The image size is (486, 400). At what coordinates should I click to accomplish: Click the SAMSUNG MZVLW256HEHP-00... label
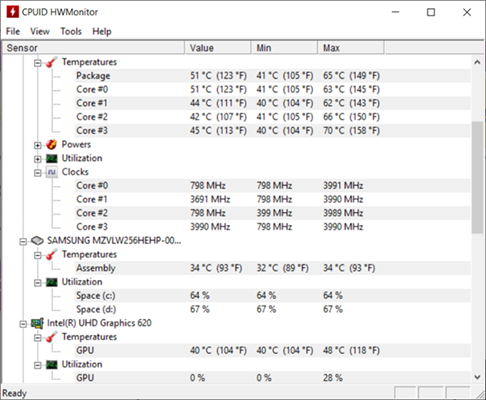click(114, 240)
